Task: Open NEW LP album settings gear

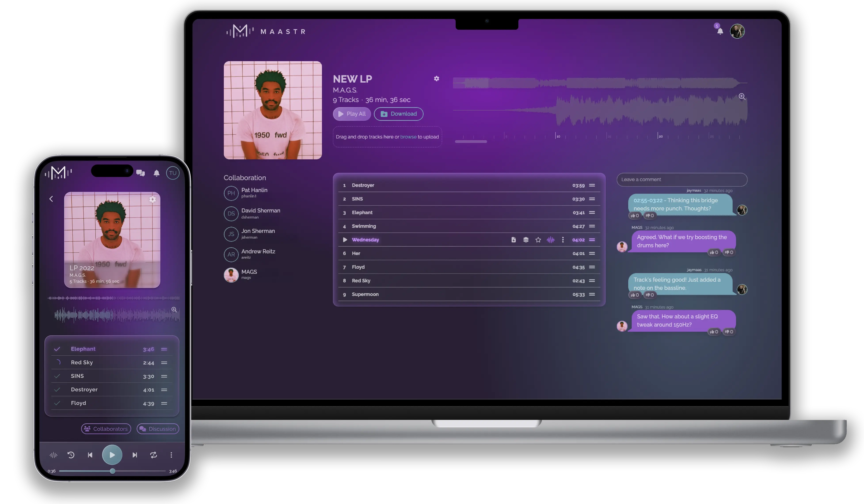Action: (436, 78)
